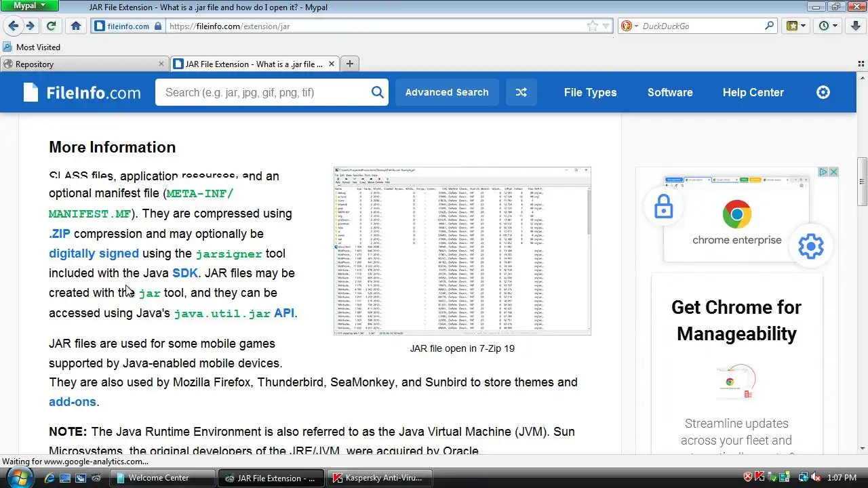
Task: Click Switch between windows in quick launch
Action: pos(81,478)
